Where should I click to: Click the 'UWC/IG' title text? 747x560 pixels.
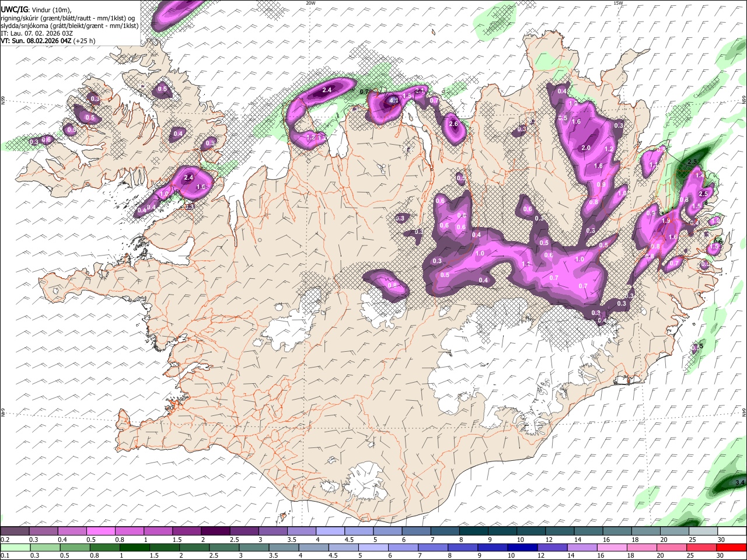[15, 9]
